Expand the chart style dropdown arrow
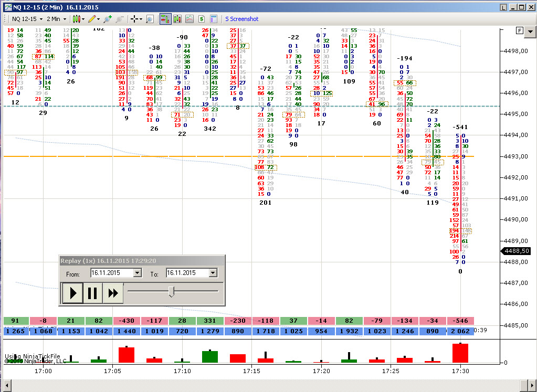 click(x=83, y=19)
